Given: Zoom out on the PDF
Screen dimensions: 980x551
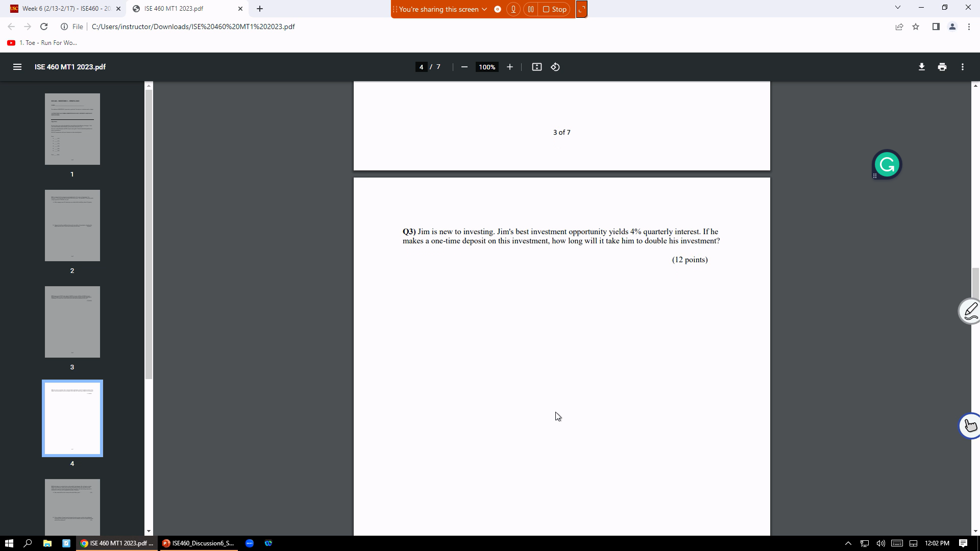Looking at the screenshot, I should pos(464,67).
